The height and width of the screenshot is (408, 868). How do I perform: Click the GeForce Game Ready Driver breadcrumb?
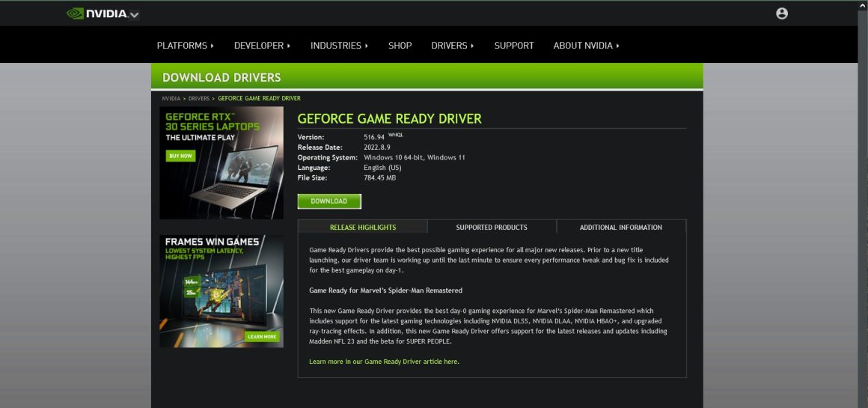[x=259, y=99]
